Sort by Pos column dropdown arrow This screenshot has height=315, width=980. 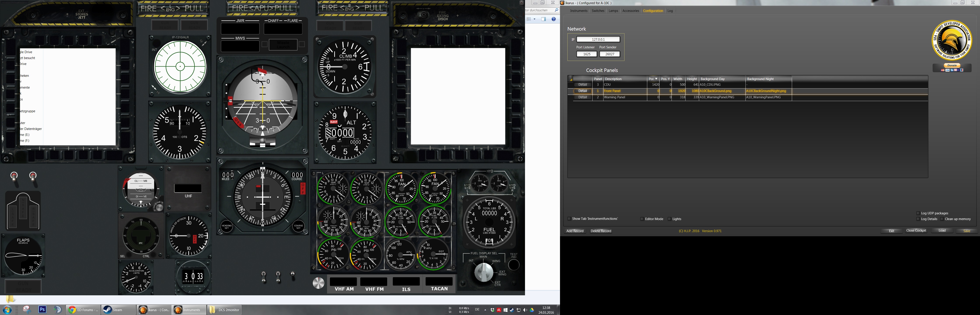click(656, 79)
